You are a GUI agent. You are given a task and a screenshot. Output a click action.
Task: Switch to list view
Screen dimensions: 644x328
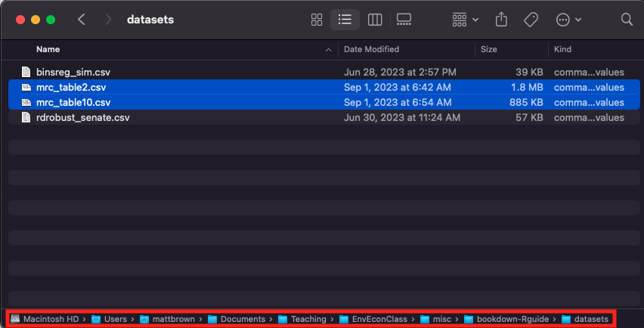tap(345, 20)
